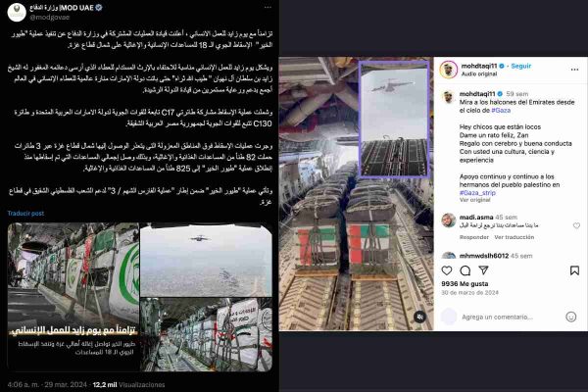This screenshot has height=392, width=588.
Task: Open MOD UAE profile avatar
Action: click(17, 12)
